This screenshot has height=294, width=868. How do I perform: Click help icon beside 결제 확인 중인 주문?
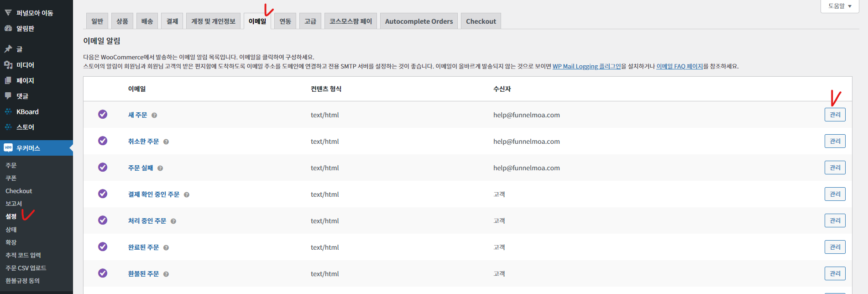187,195
